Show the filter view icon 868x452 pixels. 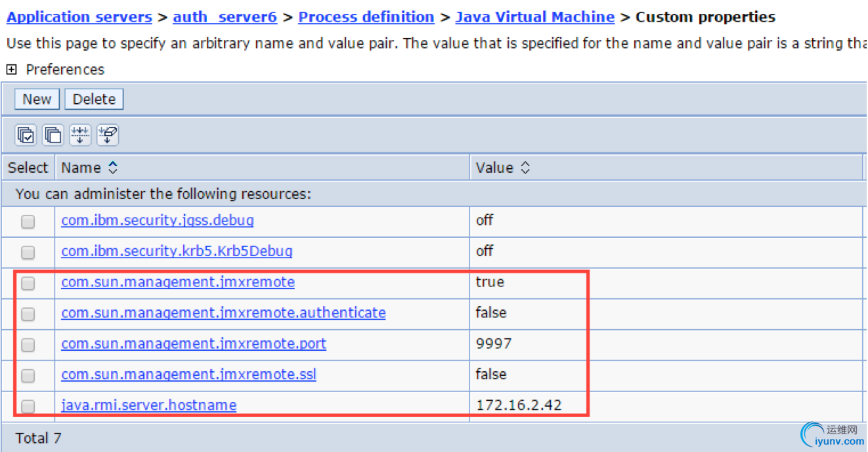click(x=80, y=135)
